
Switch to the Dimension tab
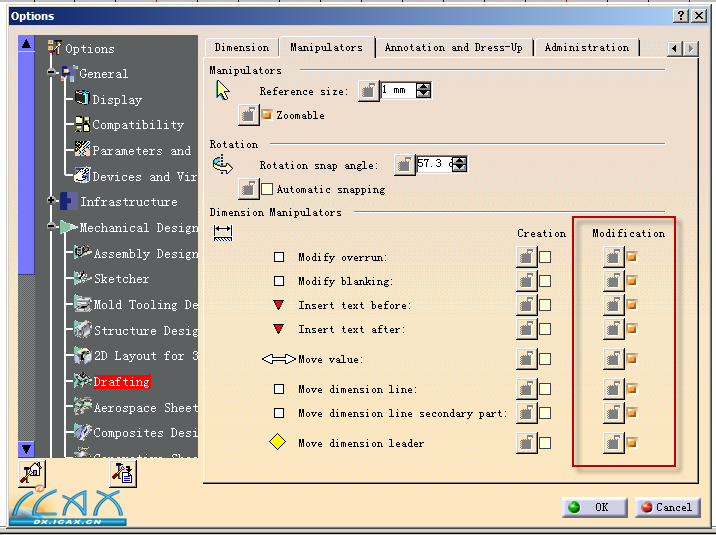tap(242, 47)
